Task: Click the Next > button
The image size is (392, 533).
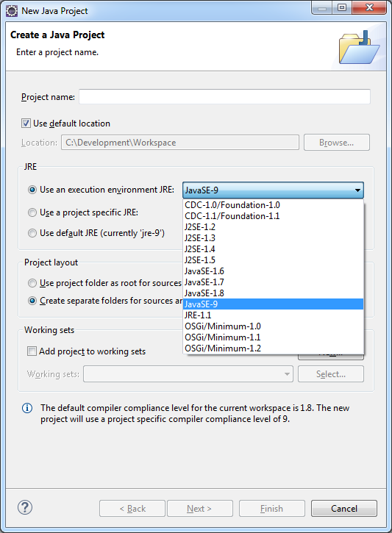Action: [x=200, y=509]
